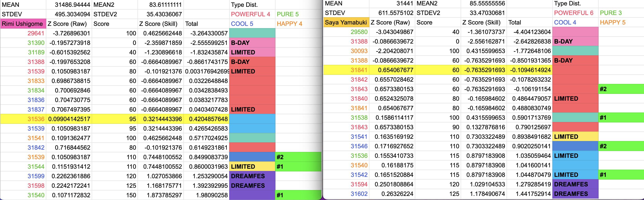Select the STDEV value 611.5575102
Image resolution: width=644 pixels, height=200 pixels.
392,13
